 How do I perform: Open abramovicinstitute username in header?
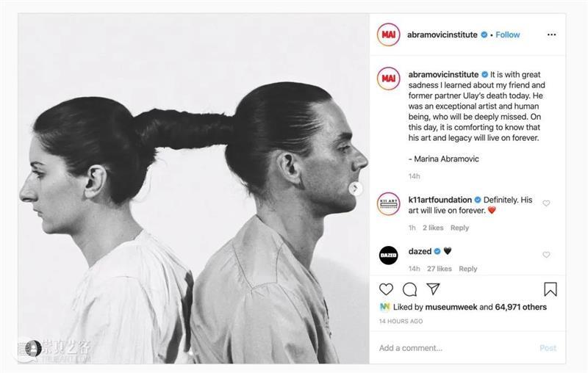pos(442,35)
